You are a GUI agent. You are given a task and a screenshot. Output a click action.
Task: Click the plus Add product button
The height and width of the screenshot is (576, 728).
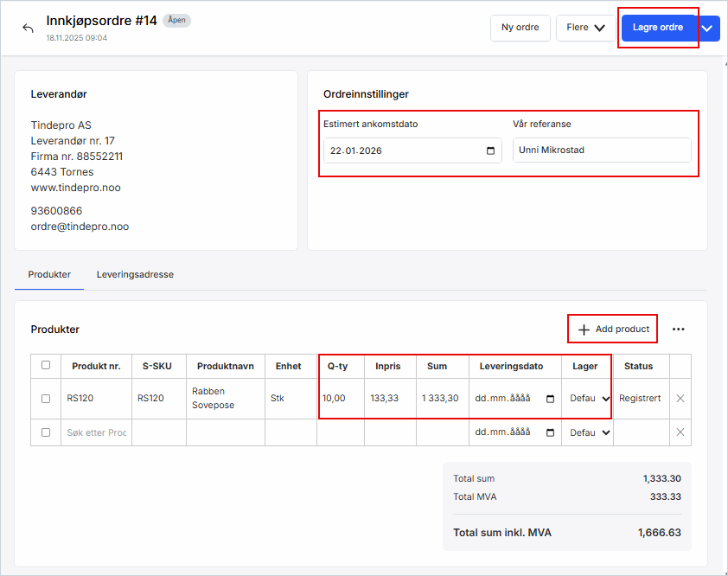(x=613, y=330)
